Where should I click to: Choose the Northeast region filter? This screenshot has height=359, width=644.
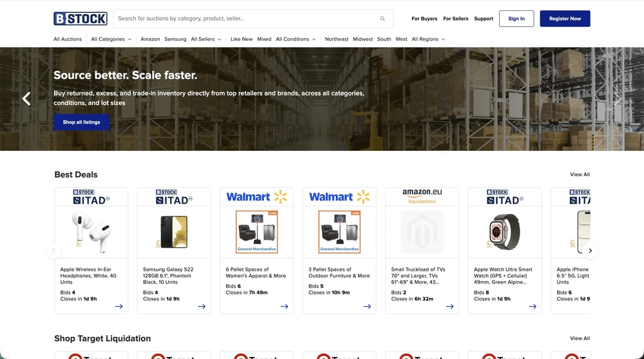(x=336, y=39)
